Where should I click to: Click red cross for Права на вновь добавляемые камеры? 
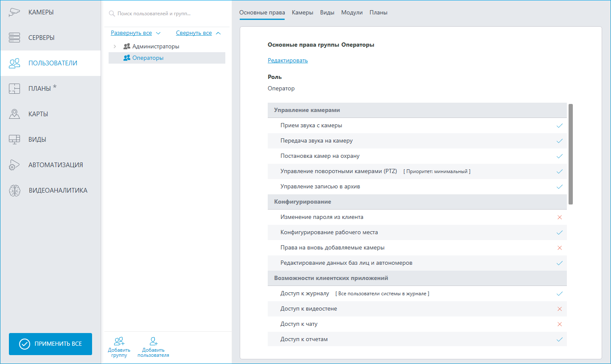click(560, 248)
